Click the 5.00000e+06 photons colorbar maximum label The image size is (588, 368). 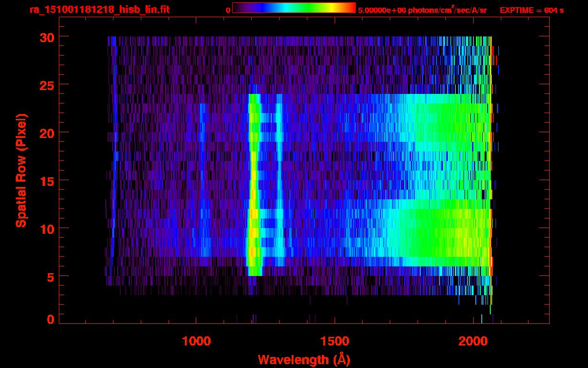[422, 10]
